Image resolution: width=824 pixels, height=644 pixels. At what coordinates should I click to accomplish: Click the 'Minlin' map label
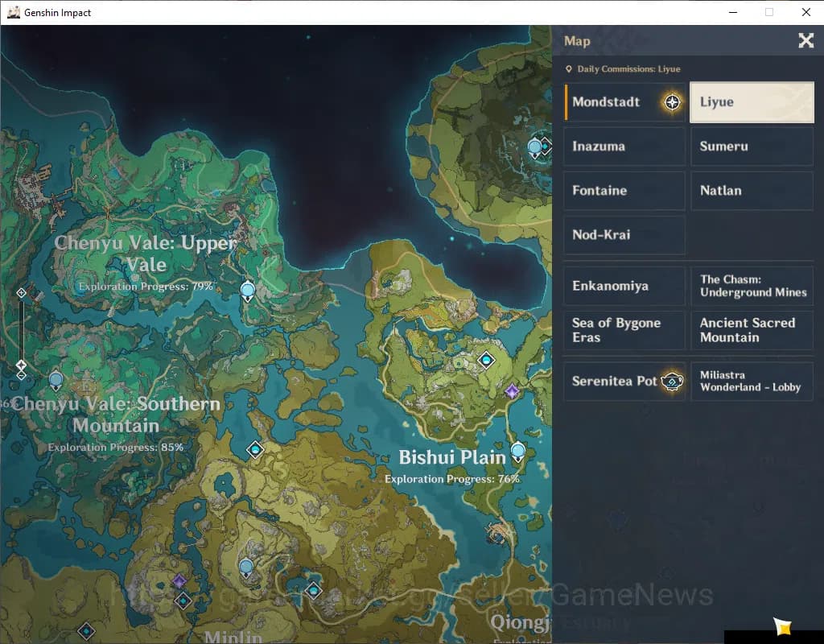tap(233, 636)
